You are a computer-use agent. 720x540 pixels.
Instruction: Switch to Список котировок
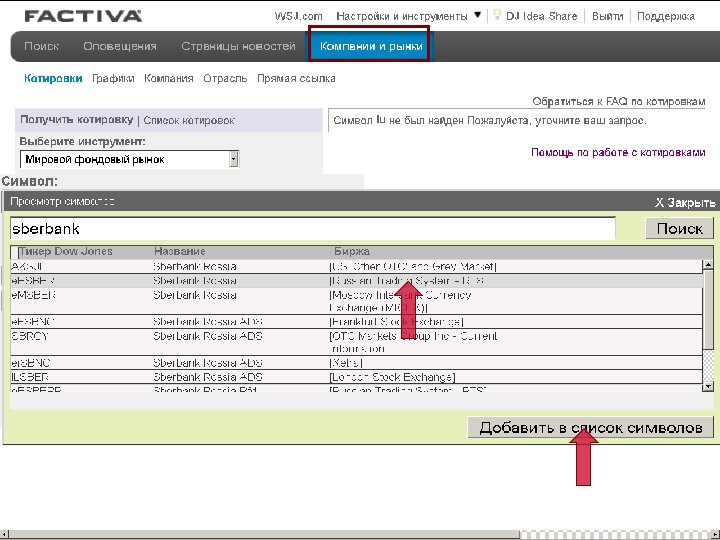(189, 121)
